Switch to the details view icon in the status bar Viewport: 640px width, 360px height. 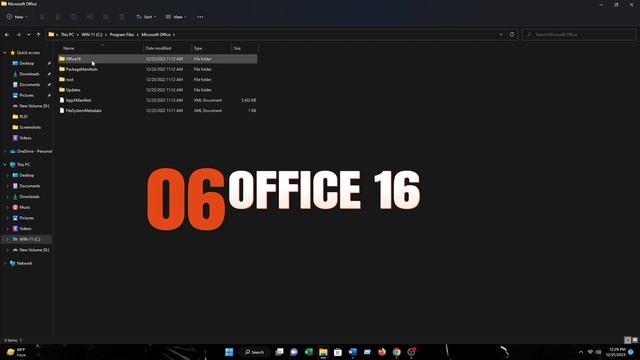[x=628, y=340]
